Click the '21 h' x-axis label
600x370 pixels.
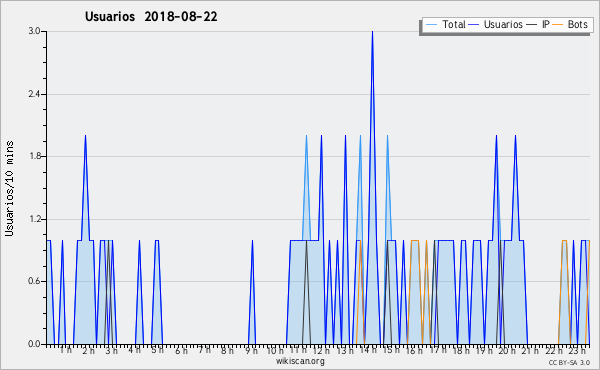(x=530, y=351)
